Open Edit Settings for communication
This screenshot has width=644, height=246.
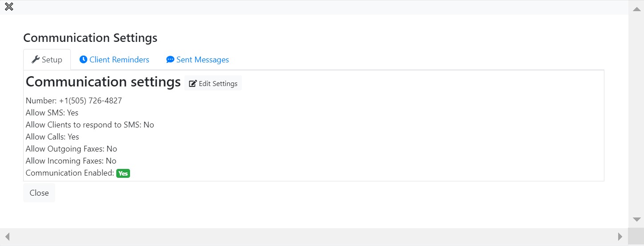point(213,83)
